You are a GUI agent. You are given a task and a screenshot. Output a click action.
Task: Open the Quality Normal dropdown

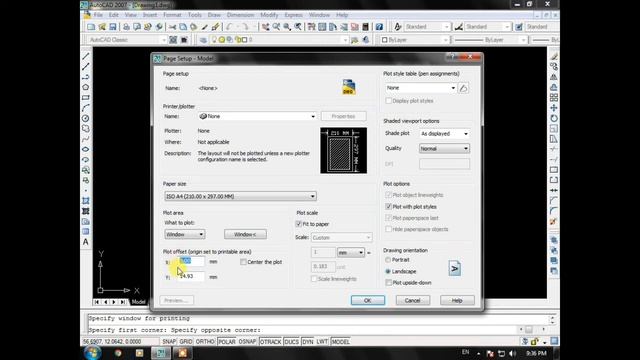(x=444, y=149)
